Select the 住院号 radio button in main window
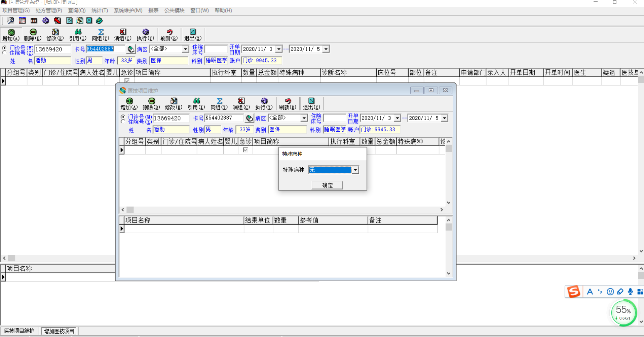This screenshot has height=337, width=644. [x=4, y=53]
